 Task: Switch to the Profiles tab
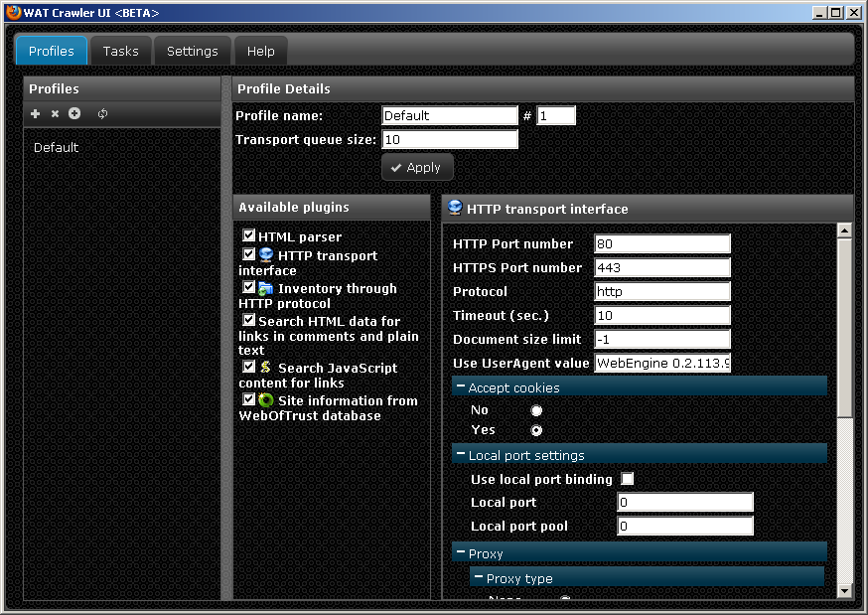click(x=52, y=51)
